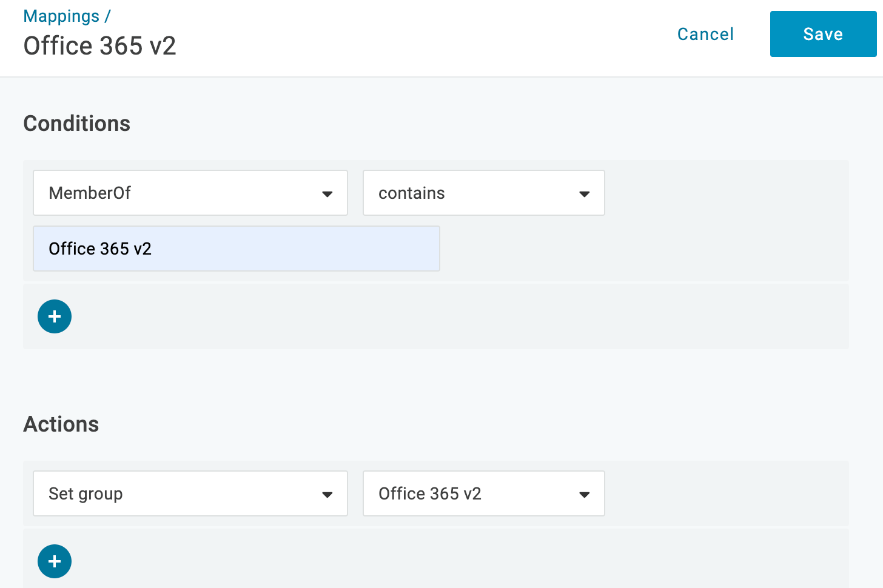Click the Cancel link
This screenshot has height=588, width=883.
[705, 34]
